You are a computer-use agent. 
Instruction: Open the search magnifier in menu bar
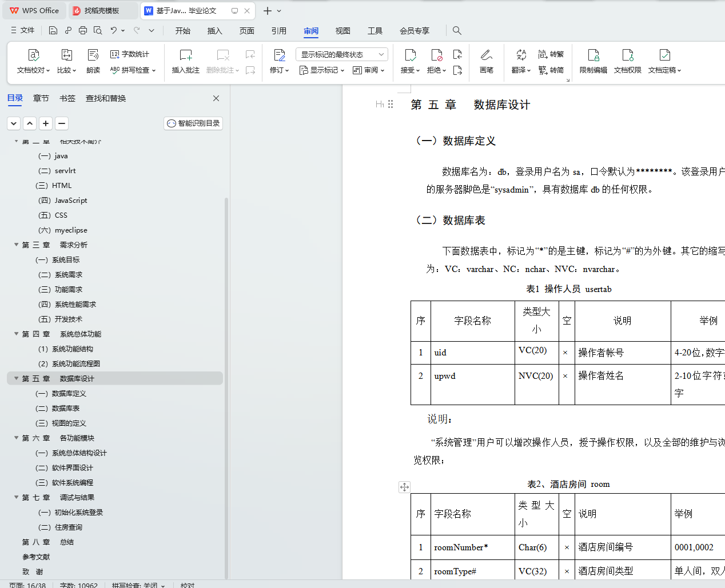point(457,30)
